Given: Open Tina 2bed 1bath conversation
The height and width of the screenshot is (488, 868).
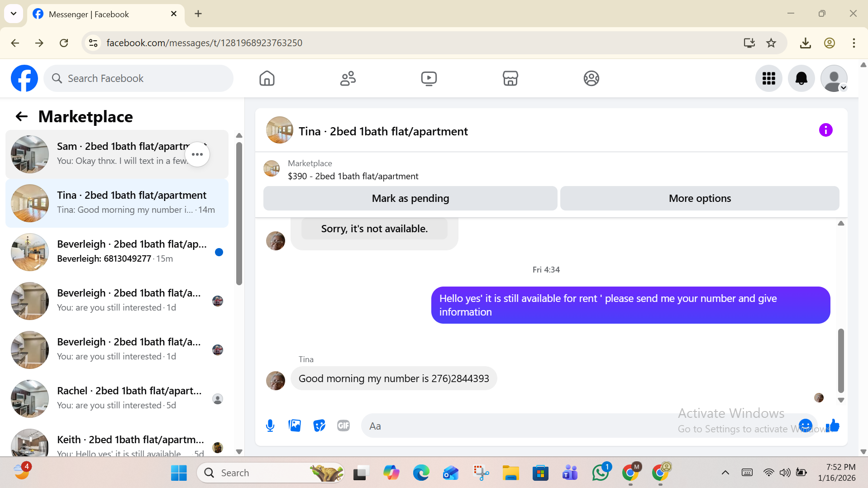Looking at the screenshot, I should pos(117,203).
